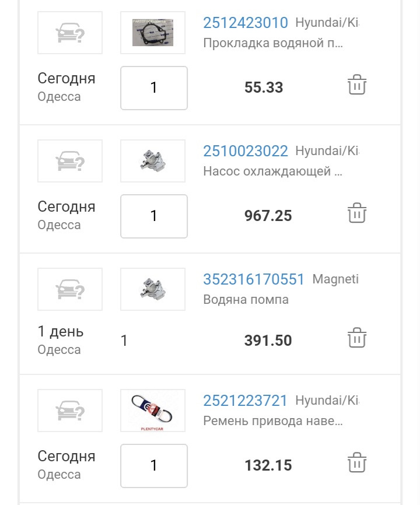
Task: Delete the 2512423010 gasket item via trash icon
Action: click(356, 85)
